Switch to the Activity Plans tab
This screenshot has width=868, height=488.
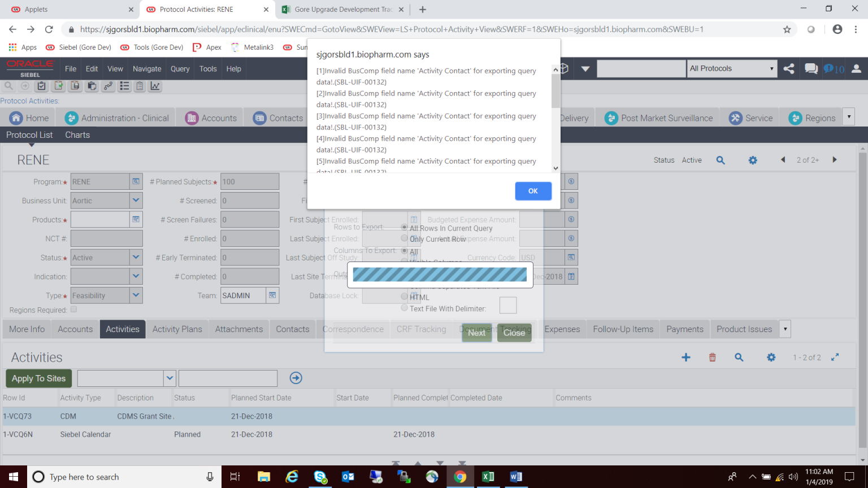pyautogui.click(x=177, y=329)
